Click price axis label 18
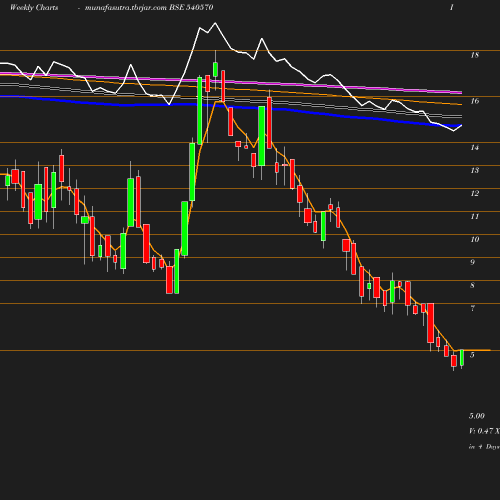500x500 pixels. [x=475, y=55]
